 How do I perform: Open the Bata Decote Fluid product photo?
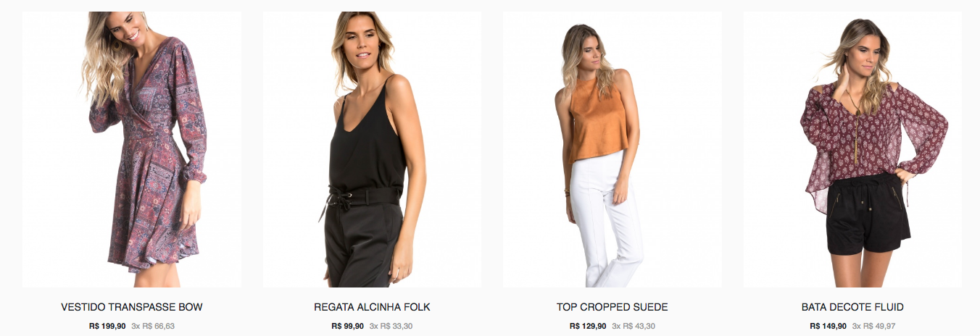coord(852,149)
